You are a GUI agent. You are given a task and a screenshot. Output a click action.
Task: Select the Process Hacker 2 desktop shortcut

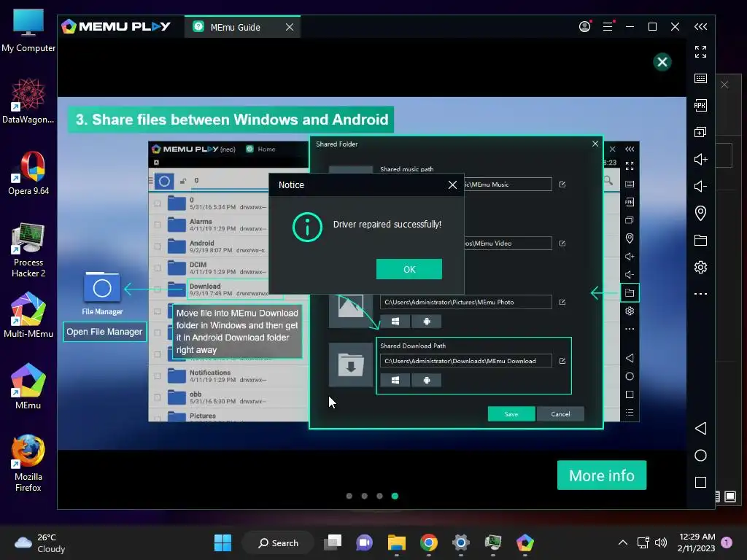(x=28, y=250)
